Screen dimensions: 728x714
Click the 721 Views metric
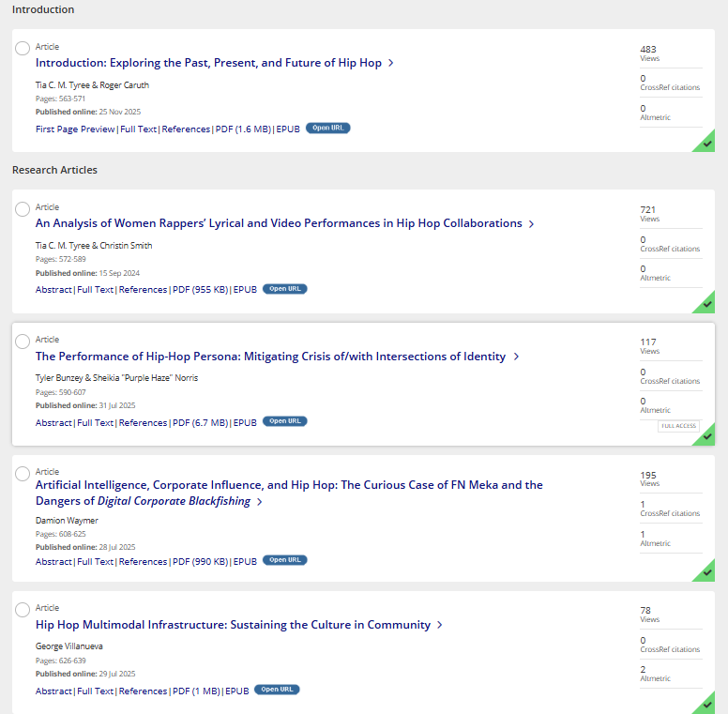point(649,214)
